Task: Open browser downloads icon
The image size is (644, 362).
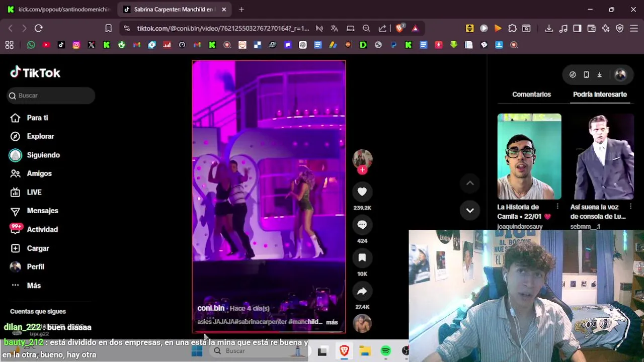Action: click(x=549, y=28)
